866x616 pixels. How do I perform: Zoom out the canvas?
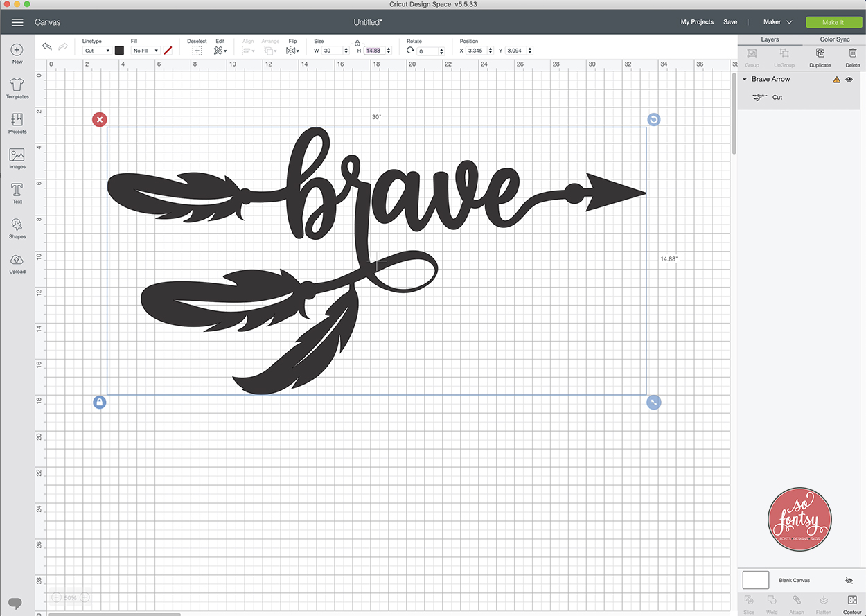56,597
